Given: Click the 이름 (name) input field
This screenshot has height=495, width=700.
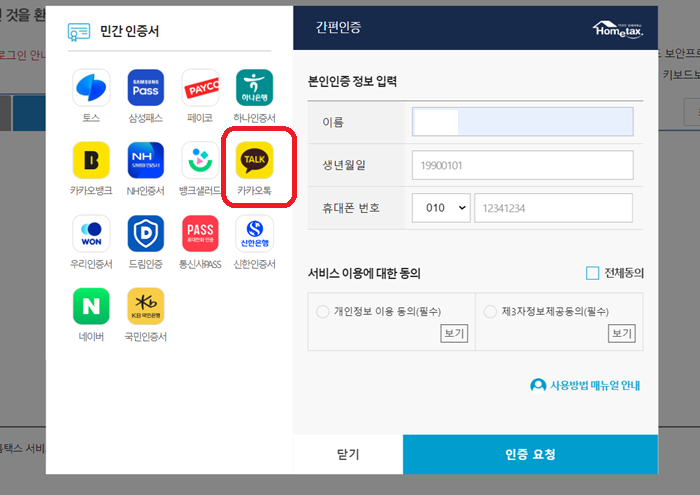Looking at the screenshot, I should coord(522,122).
